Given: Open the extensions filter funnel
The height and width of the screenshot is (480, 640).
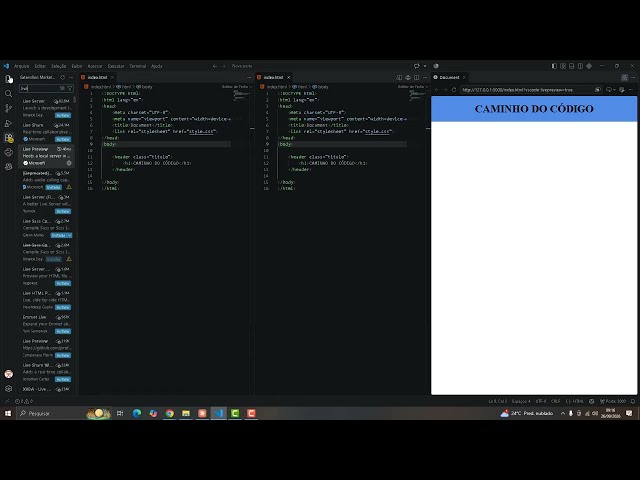Looking at the screenshot, I should point(69,88).
